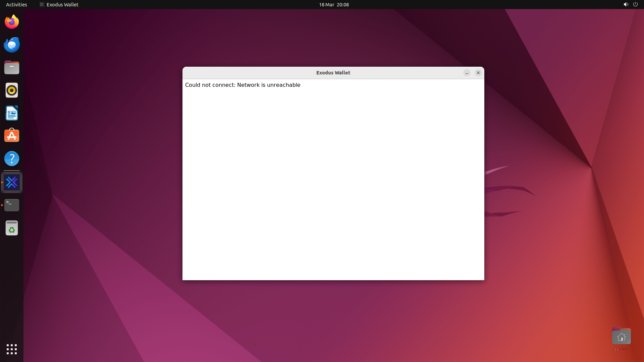Select the Exodus Wallet dock icon
Screen dimensions: 644x362
click(x=12, y=183)
